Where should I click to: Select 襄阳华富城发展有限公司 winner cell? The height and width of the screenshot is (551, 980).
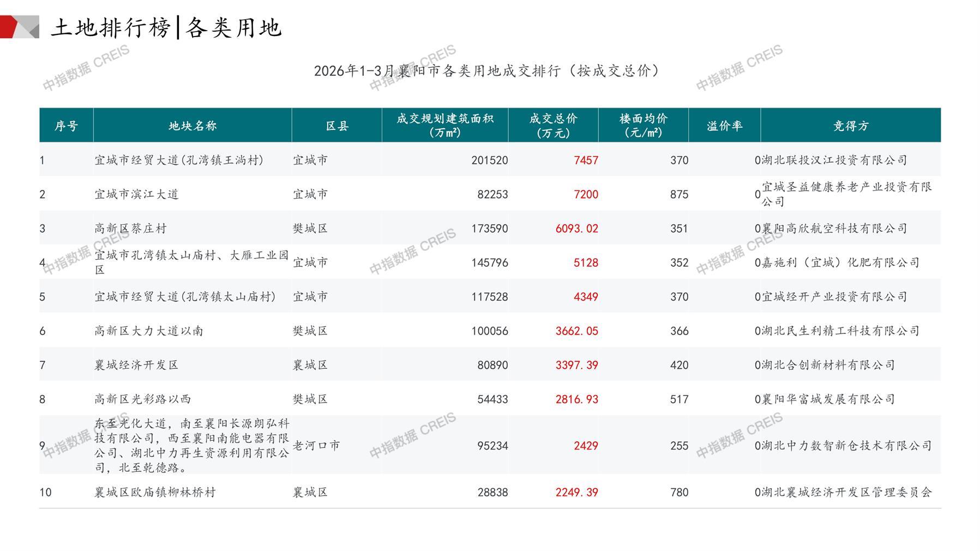(828, 399)
